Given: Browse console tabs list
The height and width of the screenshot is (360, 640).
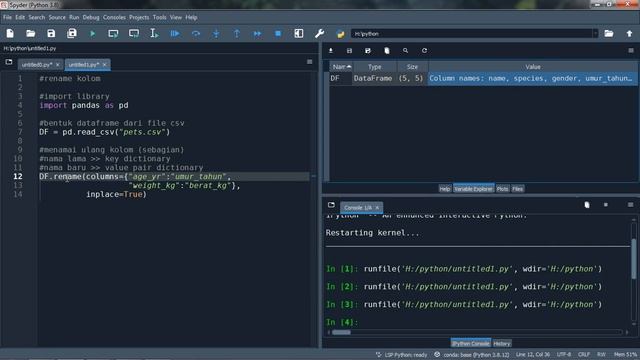Looking at the screenshot, I should tap(331, 204).
